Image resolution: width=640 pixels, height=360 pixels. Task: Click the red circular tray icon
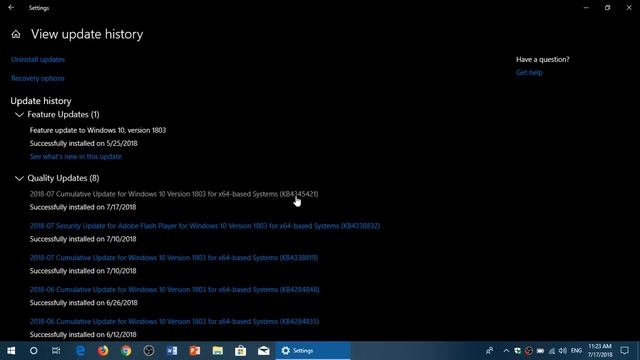click(529, 351)
